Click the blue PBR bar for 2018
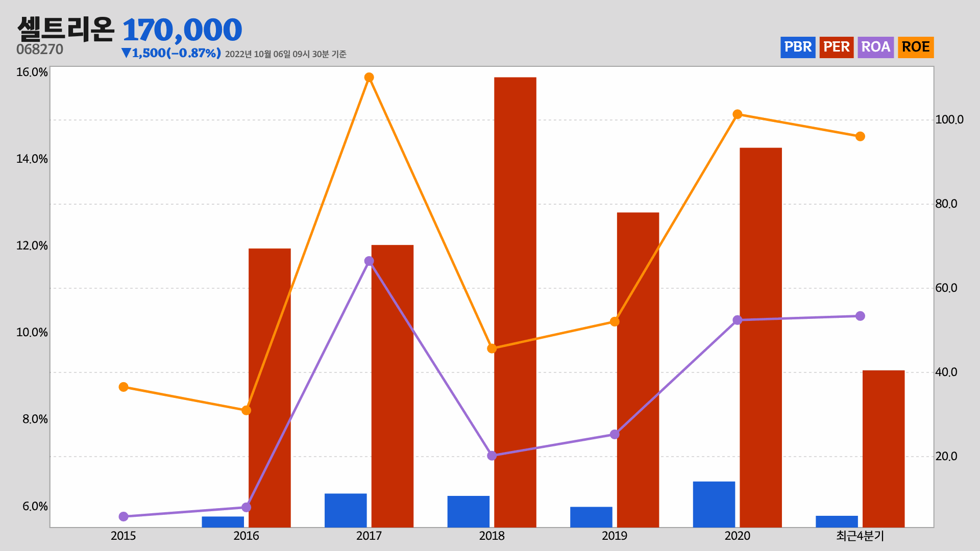Viewport: 980px width, 551px height. point(469,512)
